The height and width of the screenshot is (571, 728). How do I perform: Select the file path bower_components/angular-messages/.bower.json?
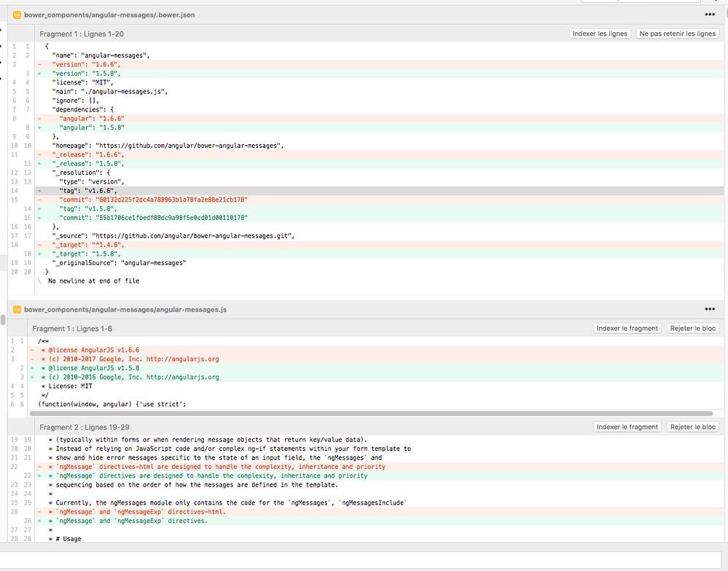point(109,15)
